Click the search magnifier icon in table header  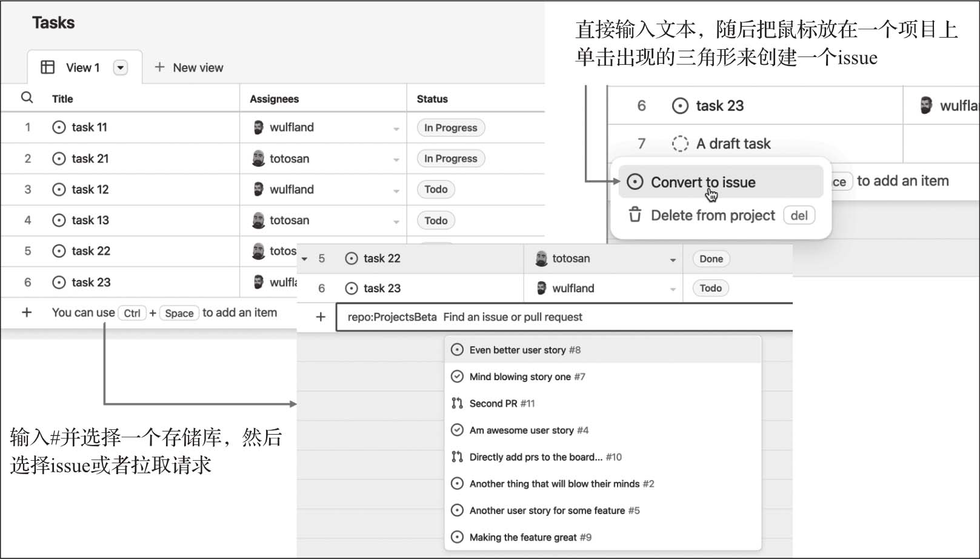27,98
